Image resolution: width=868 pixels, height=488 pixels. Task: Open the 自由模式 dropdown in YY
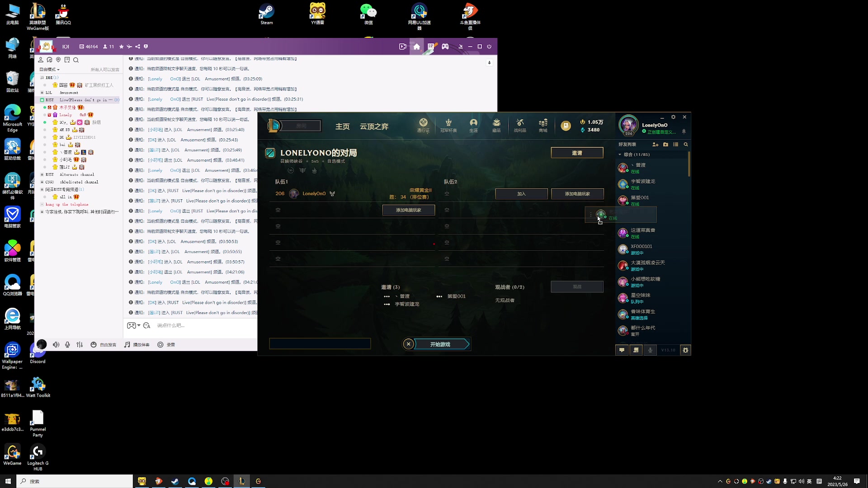(50, 70)
